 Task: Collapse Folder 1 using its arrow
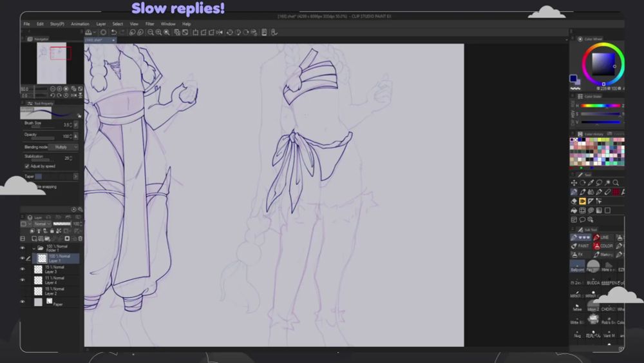(33, 248)
